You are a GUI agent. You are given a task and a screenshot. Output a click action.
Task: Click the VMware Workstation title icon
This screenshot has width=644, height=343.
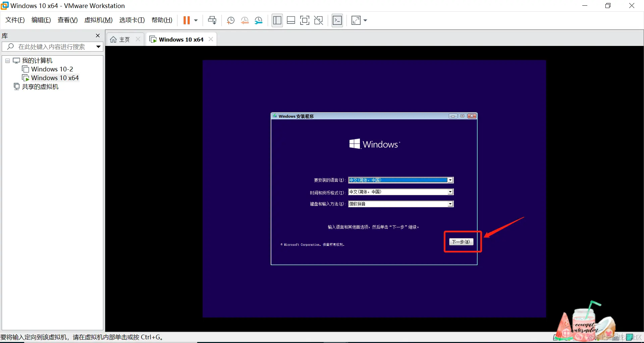[x=5, y=6]
